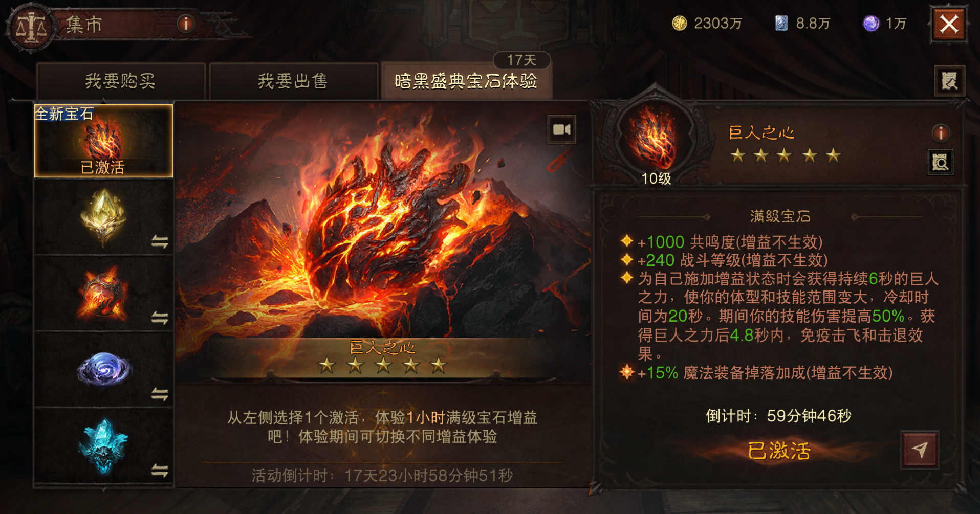Click the video camera preview icon

click(x=561, y=130)
